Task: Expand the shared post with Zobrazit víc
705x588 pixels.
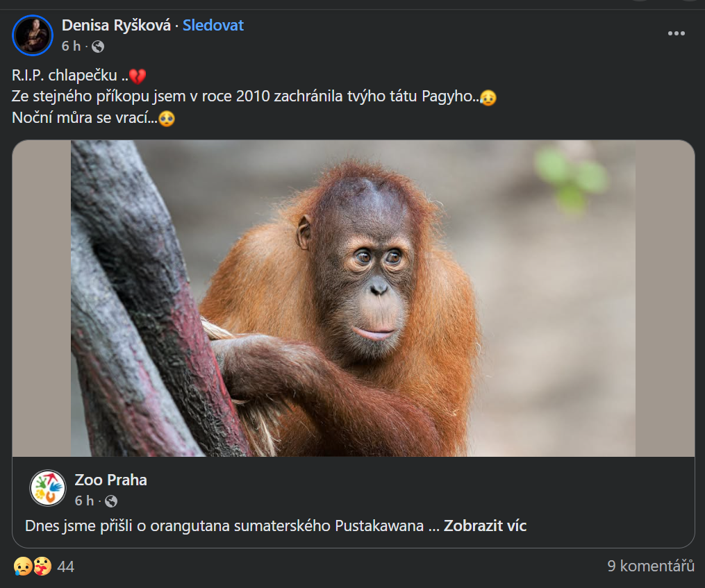Action: pos(485,526)
